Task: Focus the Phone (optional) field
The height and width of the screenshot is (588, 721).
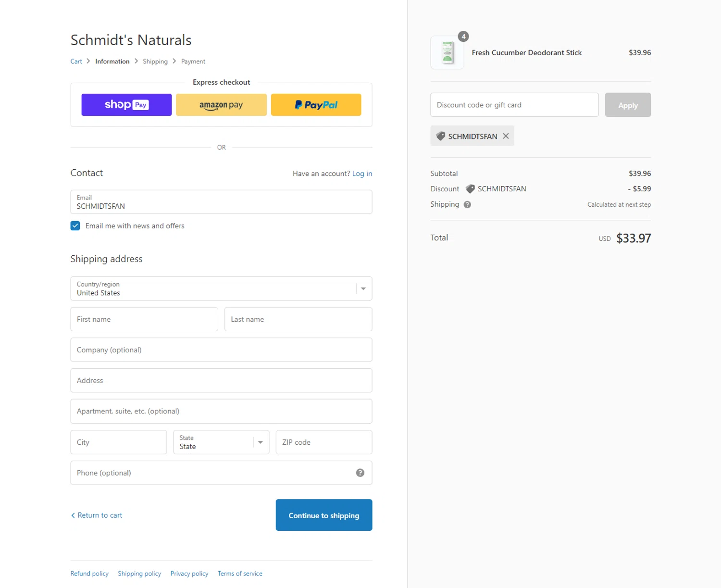Action: click(221, 473)
